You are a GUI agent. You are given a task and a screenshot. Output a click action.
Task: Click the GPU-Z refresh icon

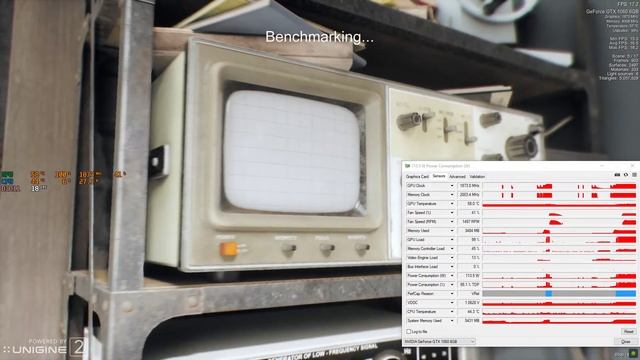point(626,175)
